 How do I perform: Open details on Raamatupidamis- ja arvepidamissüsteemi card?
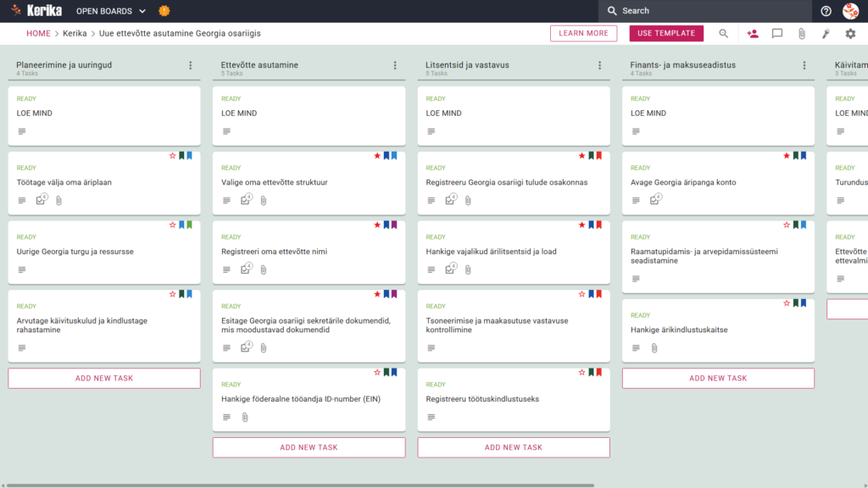636,279
